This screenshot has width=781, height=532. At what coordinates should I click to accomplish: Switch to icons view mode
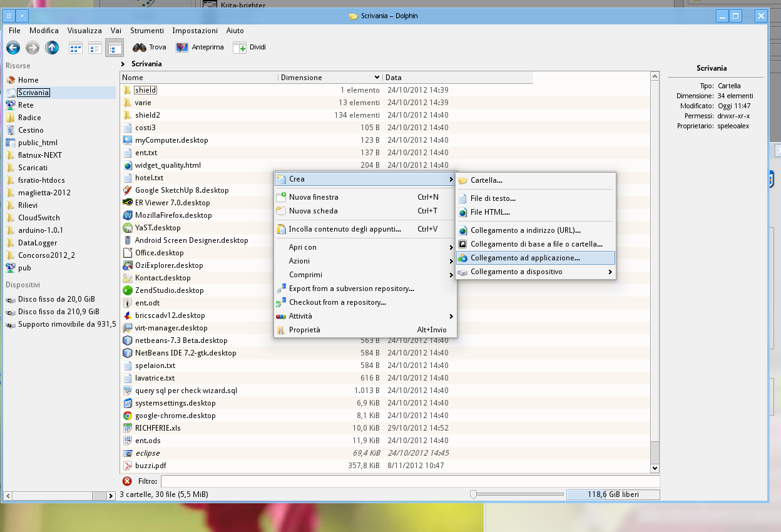tap(76, 47)
